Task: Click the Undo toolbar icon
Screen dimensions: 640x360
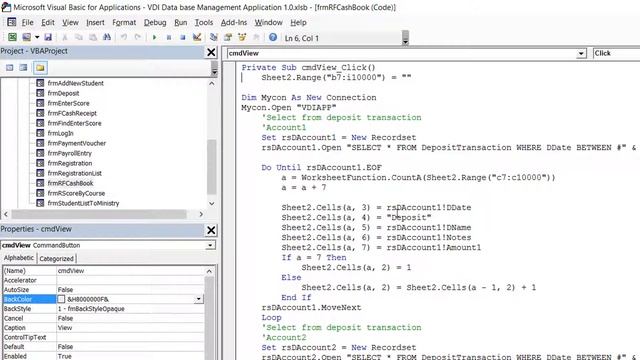Action: [124, 38]
